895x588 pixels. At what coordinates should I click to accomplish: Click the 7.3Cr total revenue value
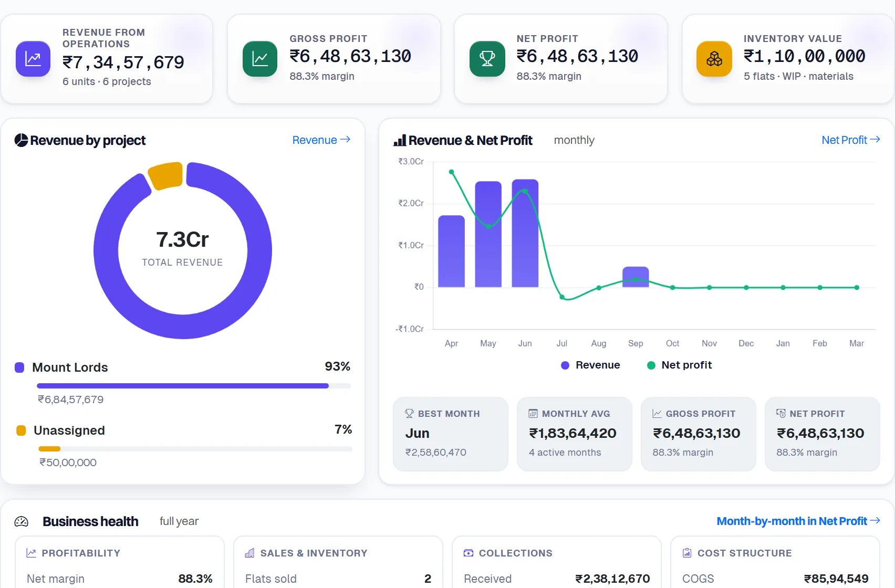[182, 239]
